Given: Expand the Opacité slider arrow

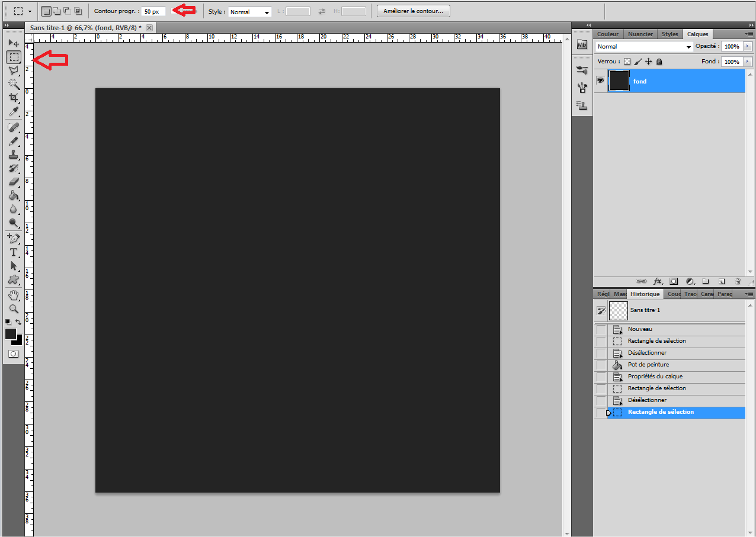Looking at the screenshot, I should (x=747, y=46).
